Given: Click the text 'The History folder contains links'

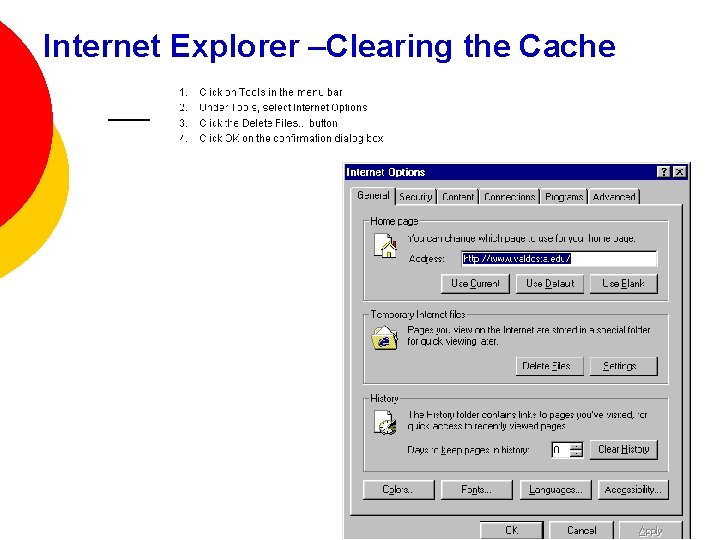Looking at the screenshot, I should pos(527,420).
